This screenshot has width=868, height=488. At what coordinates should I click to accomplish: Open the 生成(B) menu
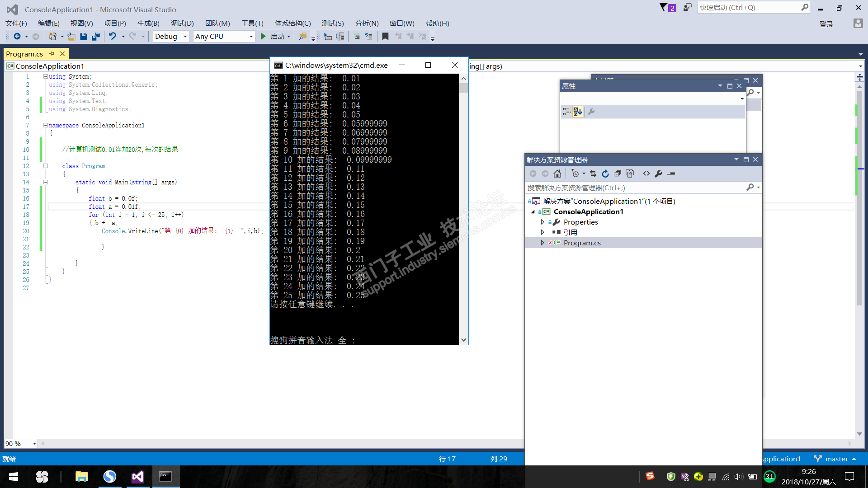[x=148, y=23]
